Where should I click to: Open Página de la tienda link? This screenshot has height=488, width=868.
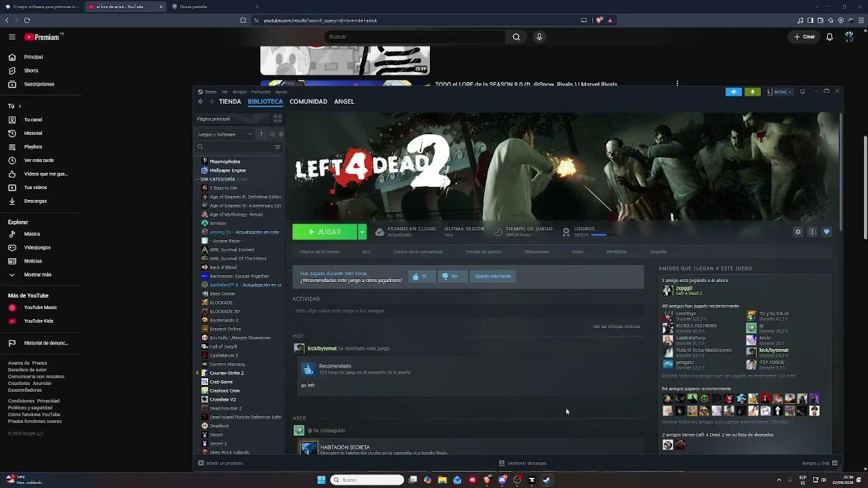point(319,251)
